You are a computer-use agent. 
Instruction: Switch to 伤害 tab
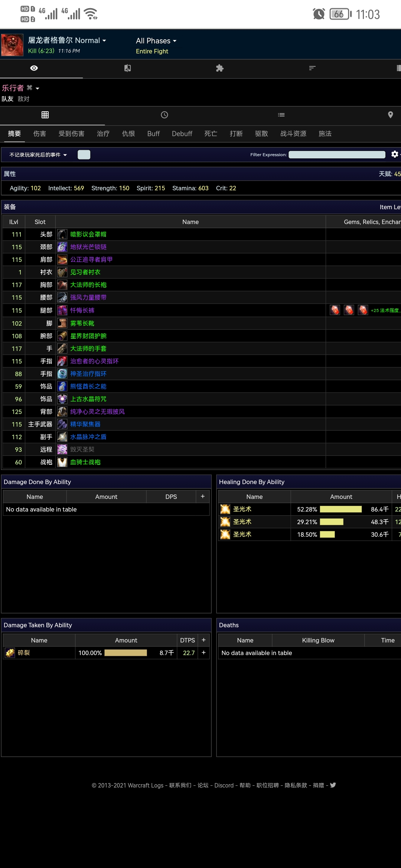tap(40, 134)
